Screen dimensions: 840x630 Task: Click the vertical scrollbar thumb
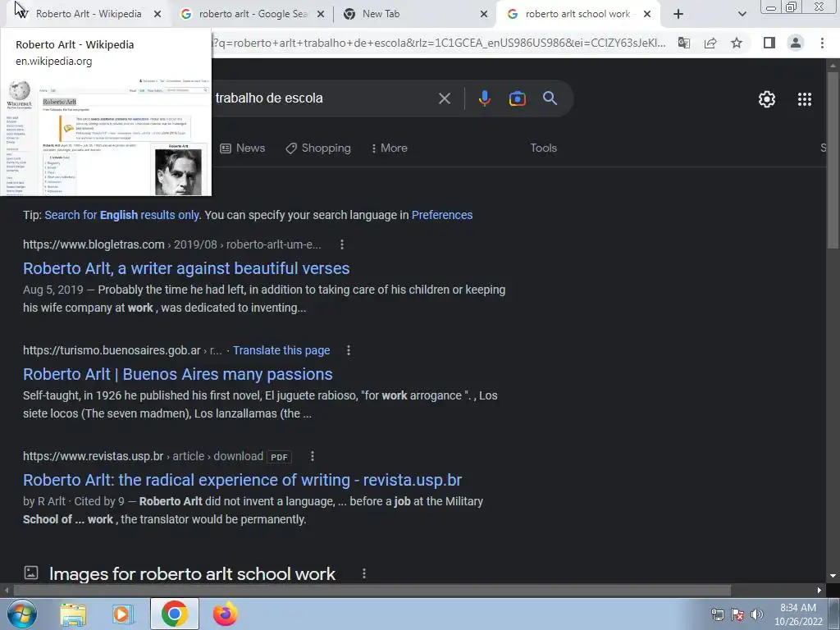833,158
